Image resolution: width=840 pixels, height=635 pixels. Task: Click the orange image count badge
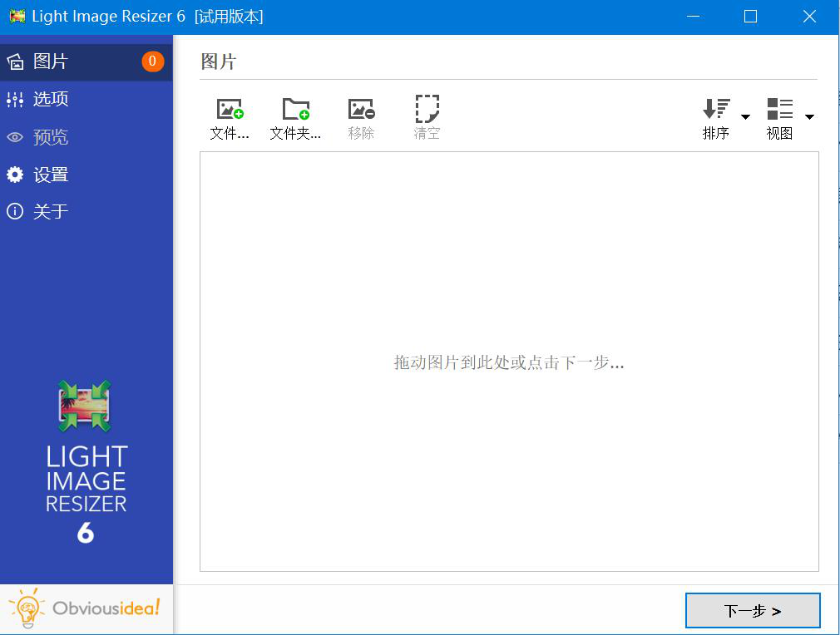pos(153,62)
